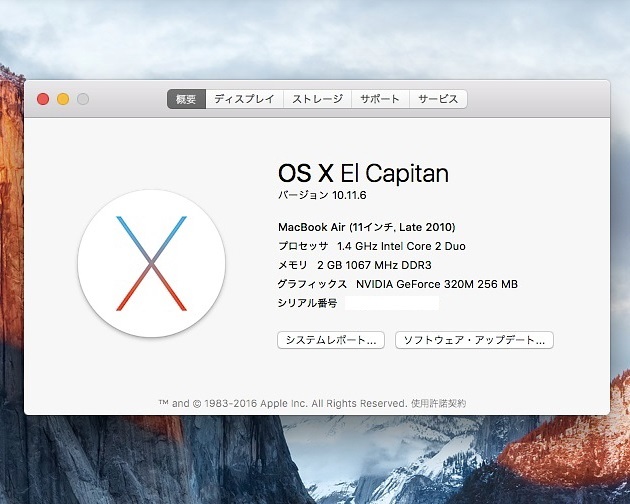
Task: Click the ソフトウェア・アップデート... button
Action: (x=474, y=340)
